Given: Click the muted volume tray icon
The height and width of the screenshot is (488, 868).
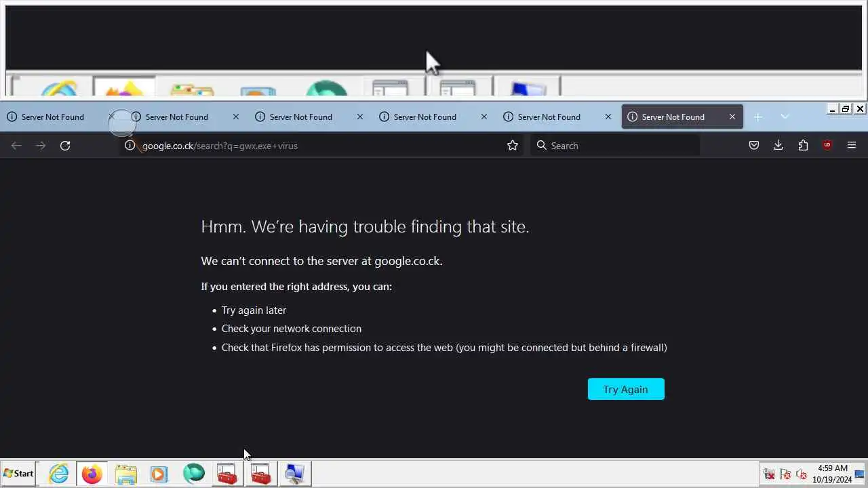Looking at the screenshot, I should tap(802, 474).
